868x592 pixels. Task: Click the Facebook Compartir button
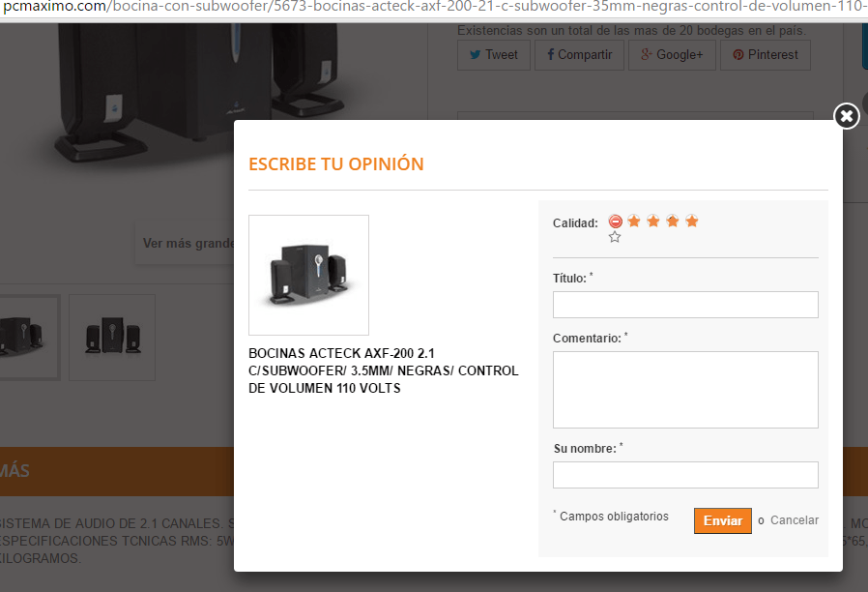pyautogui.click(x=580, y=55)
